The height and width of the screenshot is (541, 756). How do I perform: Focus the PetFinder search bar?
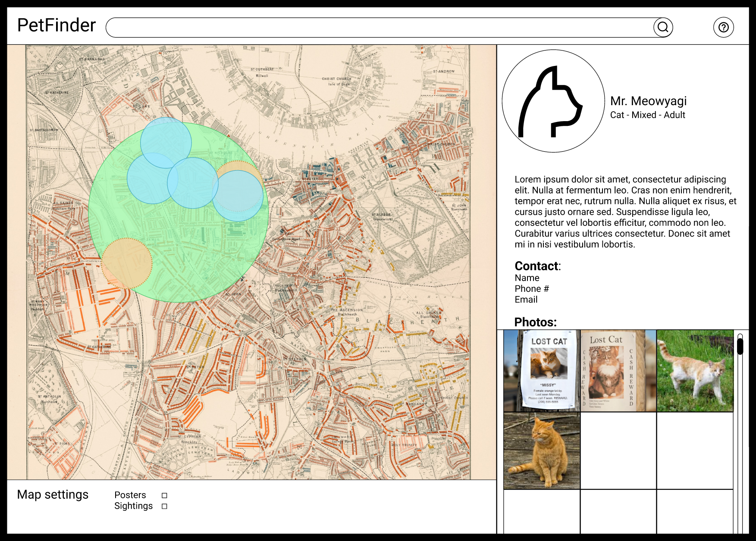(x=389, y=27)
